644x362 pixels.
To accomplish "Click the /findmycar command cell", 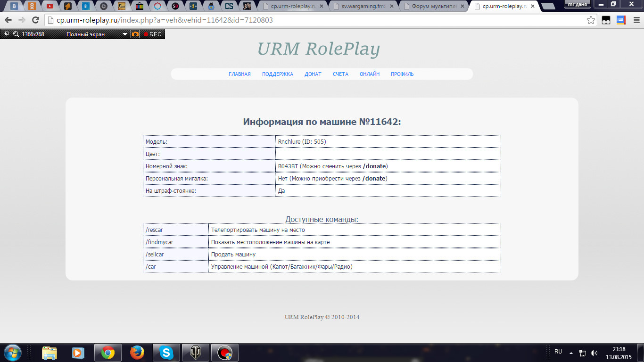I will click(176, 242).
